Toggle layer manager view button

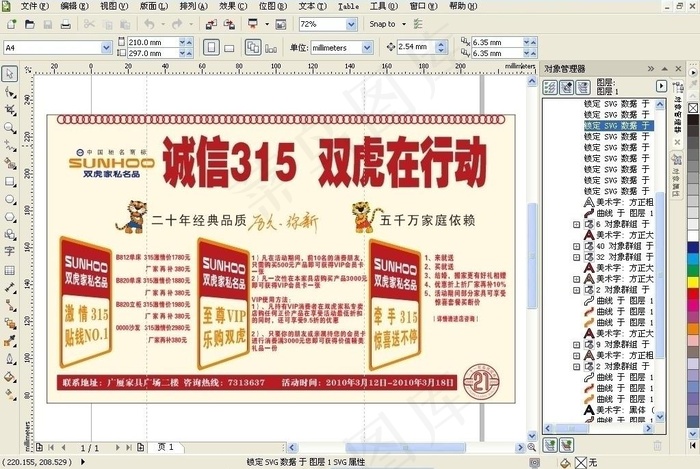[x=583, y=87]
